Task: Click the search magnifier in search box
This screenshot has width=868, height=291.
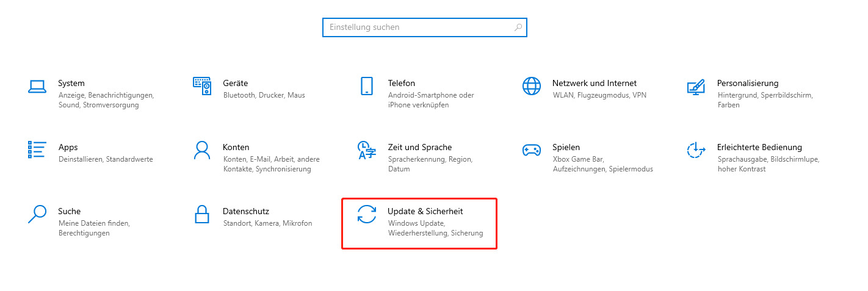Action: coord(518,27)
